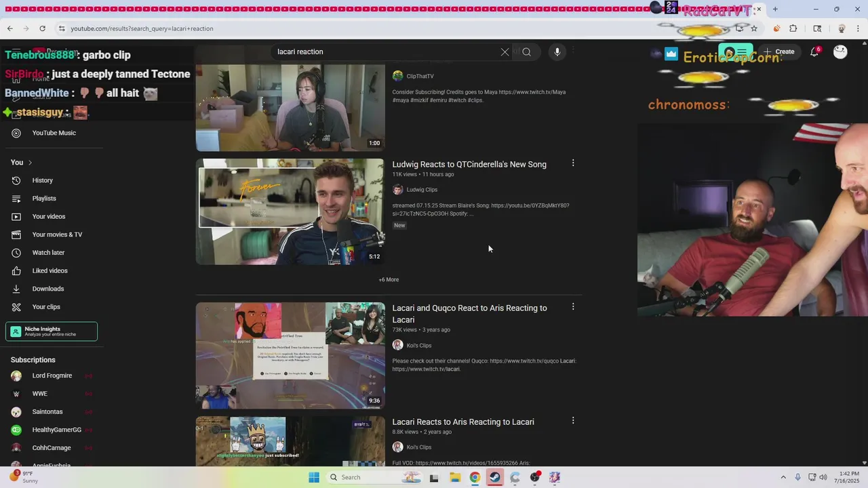Play 'Lacari and Quqco React' 9:36 thumbnail
This screenshot has height=488, width=868.
(290, 355)
